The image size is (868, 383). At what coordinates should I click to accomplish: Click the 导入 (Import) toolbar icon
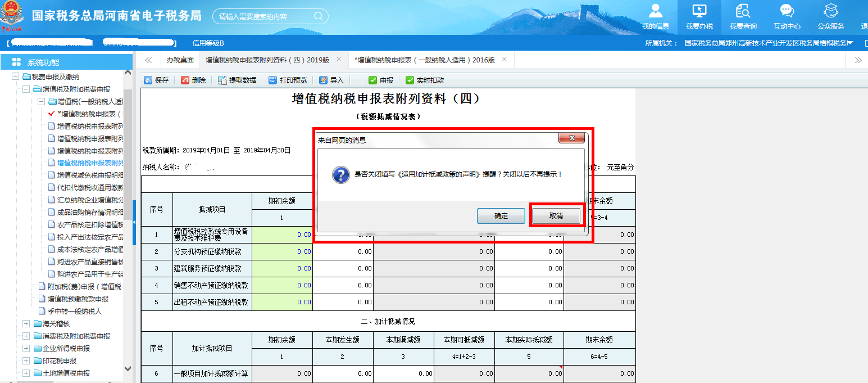pyautogui.click(x=324, y=80)
